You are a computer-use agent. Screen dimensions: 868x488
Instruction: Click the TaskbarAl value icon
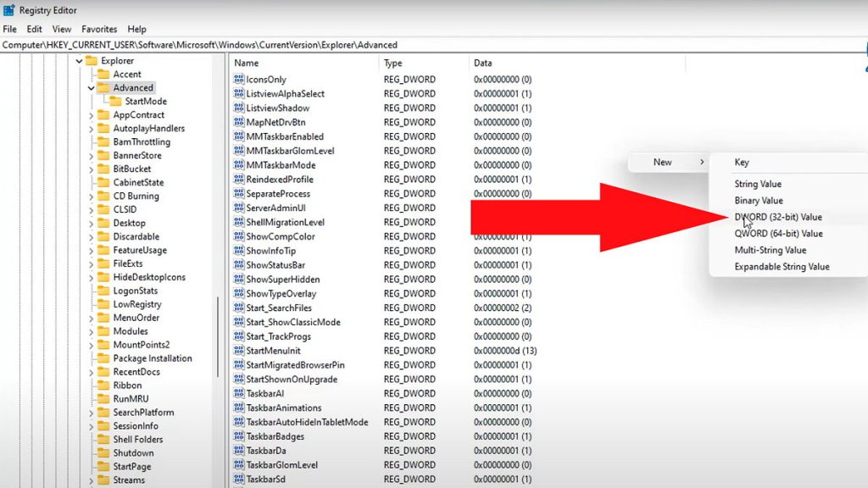click(x=238, y=393)
